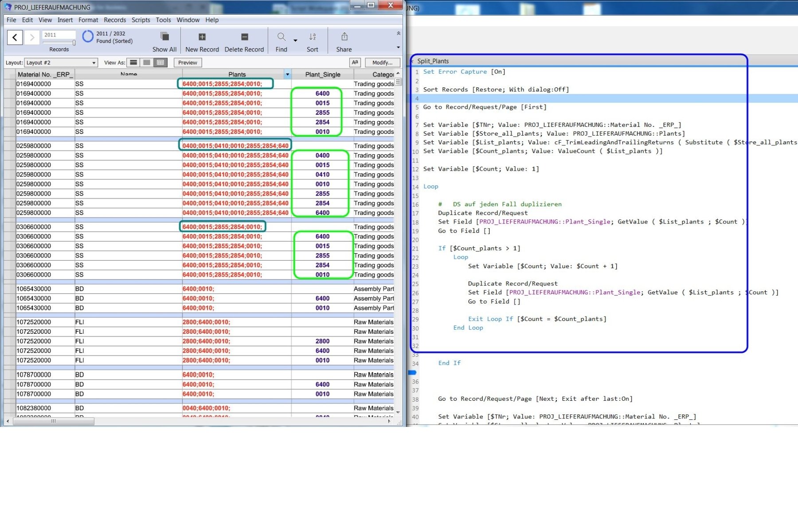Image resolution: width=798 pixels, height=532 pixels.
Task: Open the Format menu
Action: pyautogui.click(x=88, y=20)
